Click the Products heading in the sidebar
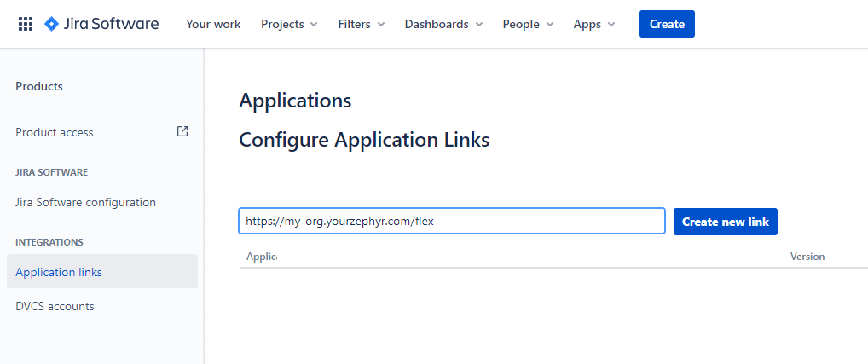Image resolution: width=868 pixels, height=364 pixels. point(39,86)
